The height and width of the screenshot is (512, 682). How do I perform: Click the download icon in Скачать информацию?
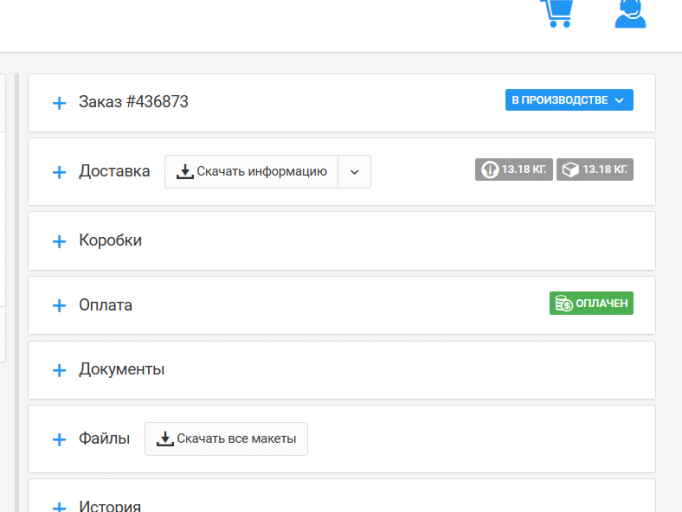185,171
